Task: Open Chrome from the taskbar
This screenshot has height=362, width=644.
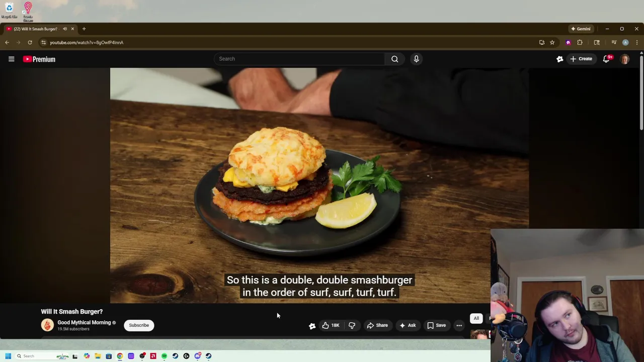Action: point(120,356)
